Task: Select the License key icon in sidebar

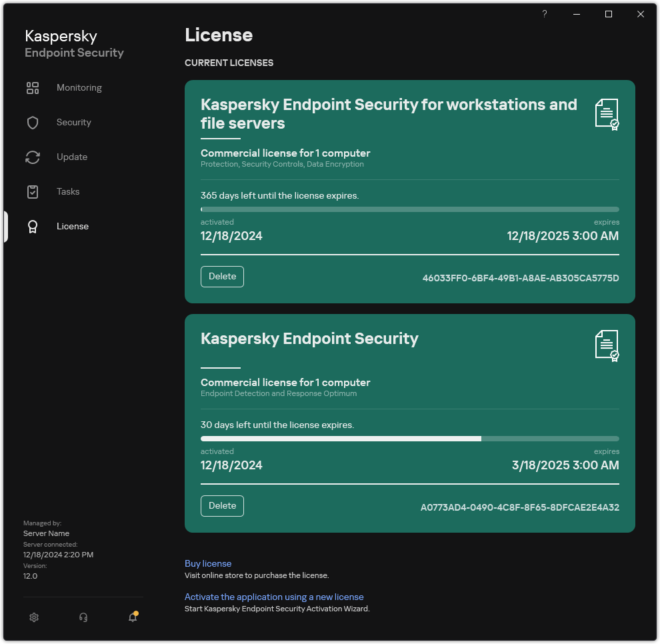Action: tap(33, 226)
